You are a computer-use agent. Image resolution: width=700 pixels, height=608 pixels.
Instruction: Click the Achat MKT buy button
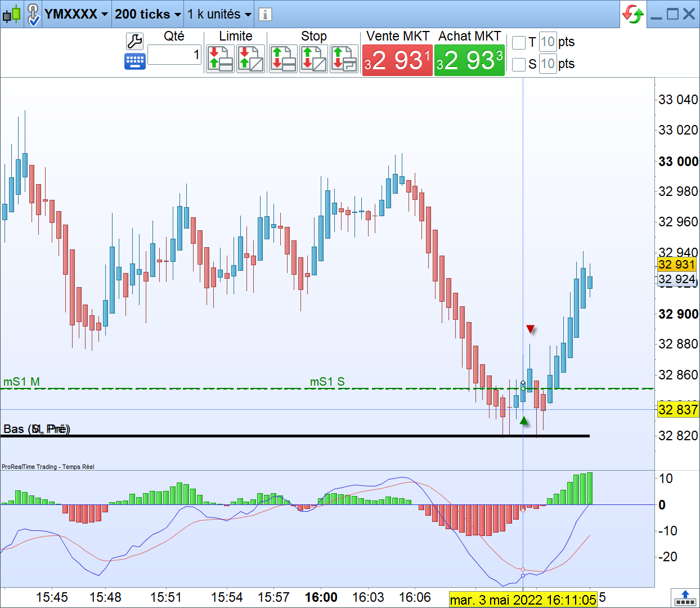click(x=469, y=60)
